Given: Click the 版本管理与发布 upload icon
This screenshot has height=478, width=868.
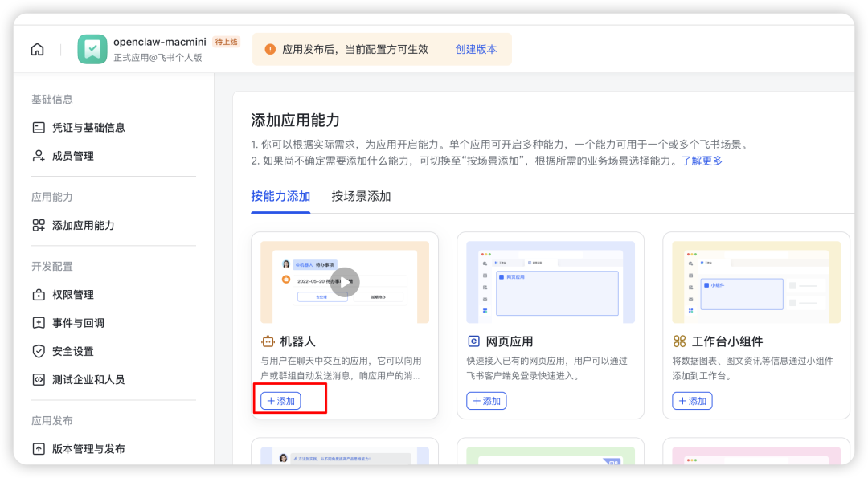Looking at the screenshot, I should 37,449.
